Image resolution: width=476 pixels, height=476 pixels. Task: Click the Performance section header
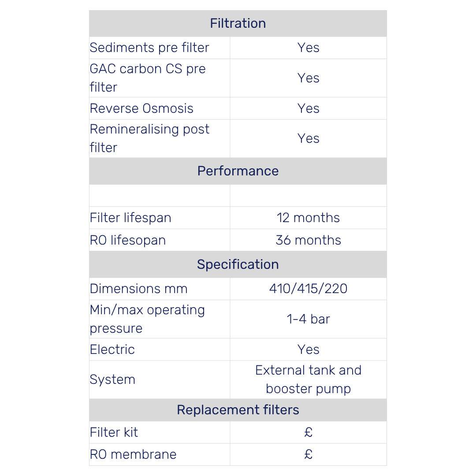(x=238, y=171)
